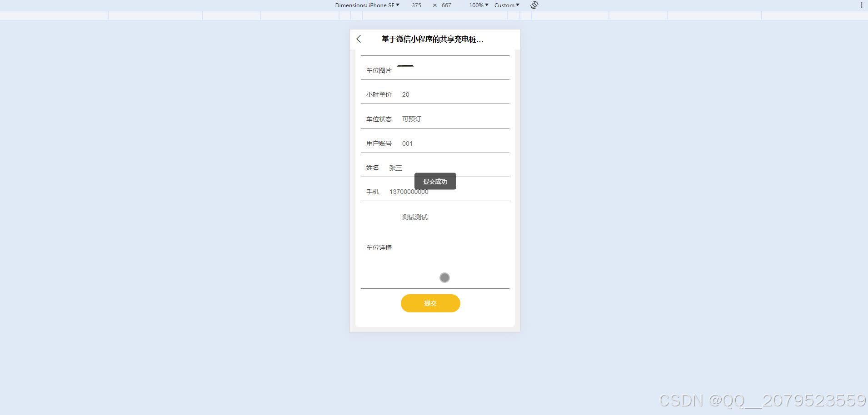The image size is (868, 415).
Task: Click the yellow 提交 submit button
Action: pyautogui.click(x=430, y=303)
